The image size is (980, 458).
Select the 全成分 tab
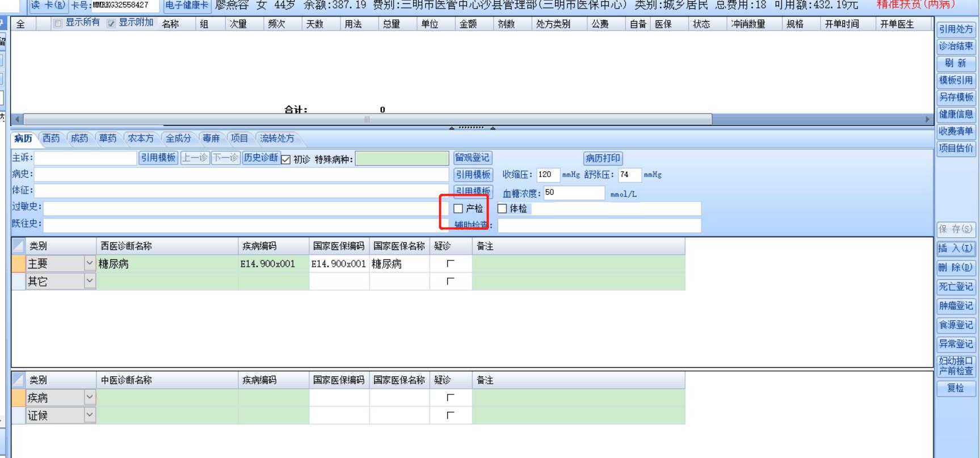pos(178,138)
